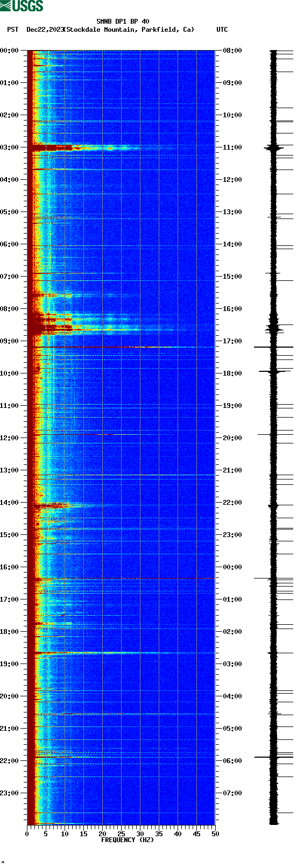Click the PST 12:00 time label

[x=10, y=438]
